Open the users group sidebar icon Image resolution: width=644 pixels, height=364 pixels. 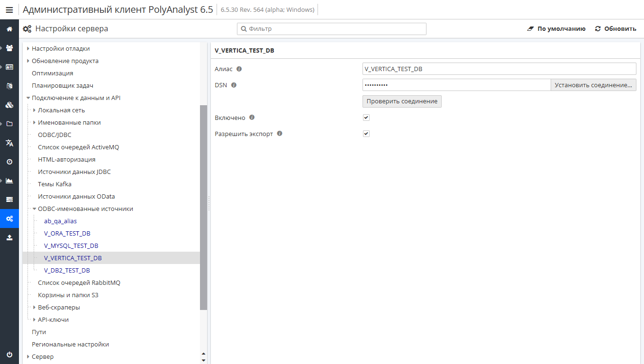(x=9, y=48)
